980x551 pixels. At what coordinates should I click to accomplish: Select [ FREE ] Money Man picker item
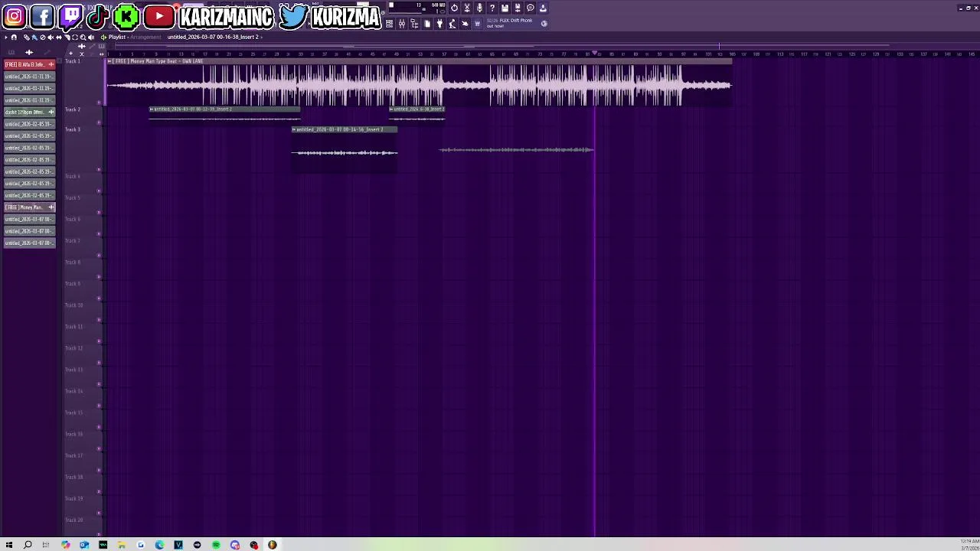coord(29,207)
